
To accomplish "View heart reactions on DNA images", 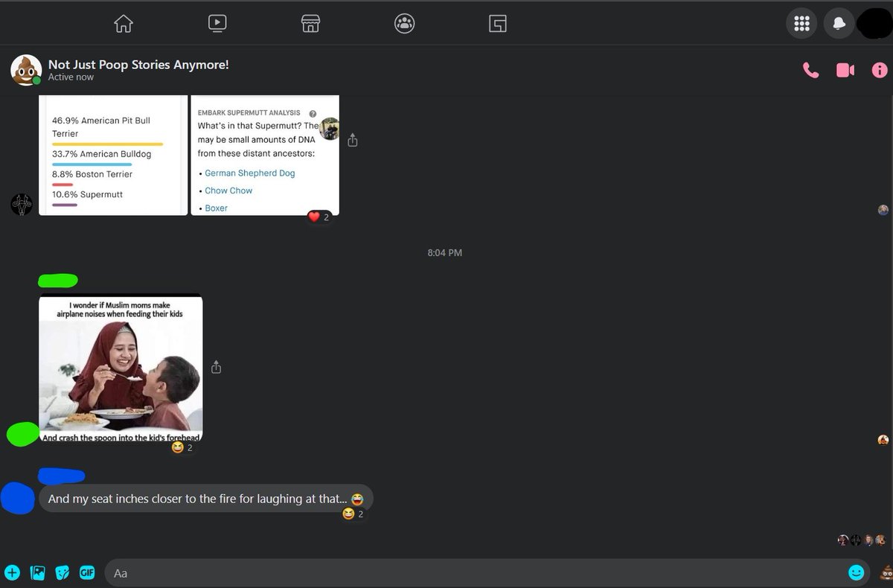I will point(319,217).
